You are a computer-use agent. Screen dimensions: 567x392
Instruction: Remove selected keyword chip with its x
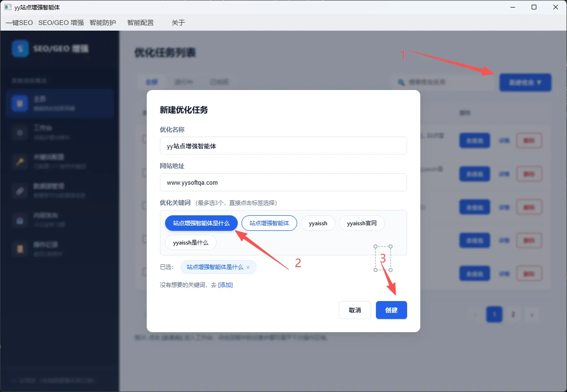tap(248, 267)
